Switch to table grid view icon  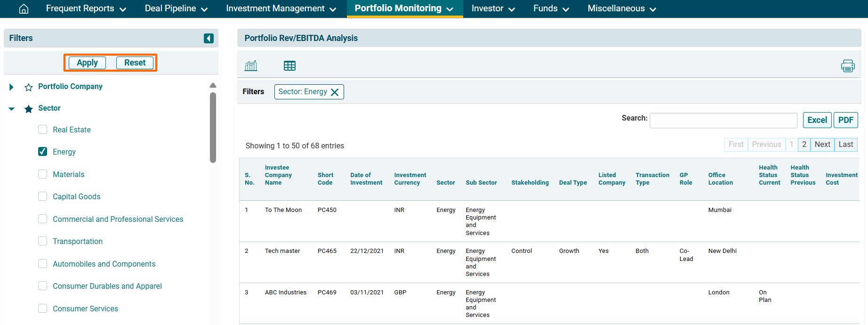pos(289,66)
